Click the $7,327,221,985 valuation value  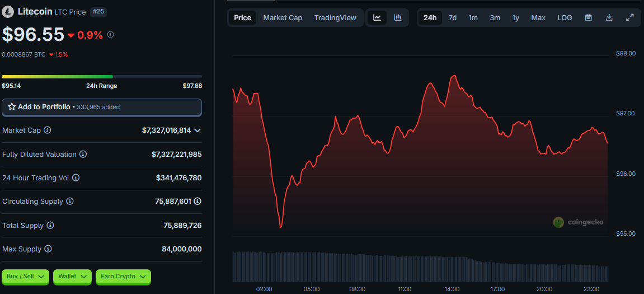tap(177, 154)
